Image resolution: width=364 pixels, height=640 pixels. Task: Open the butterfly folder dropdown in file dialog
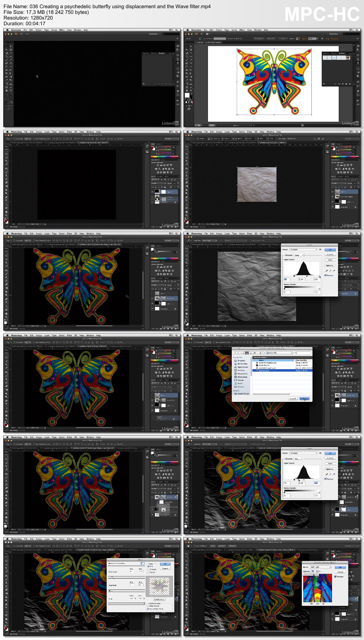[x=279, y=353]
